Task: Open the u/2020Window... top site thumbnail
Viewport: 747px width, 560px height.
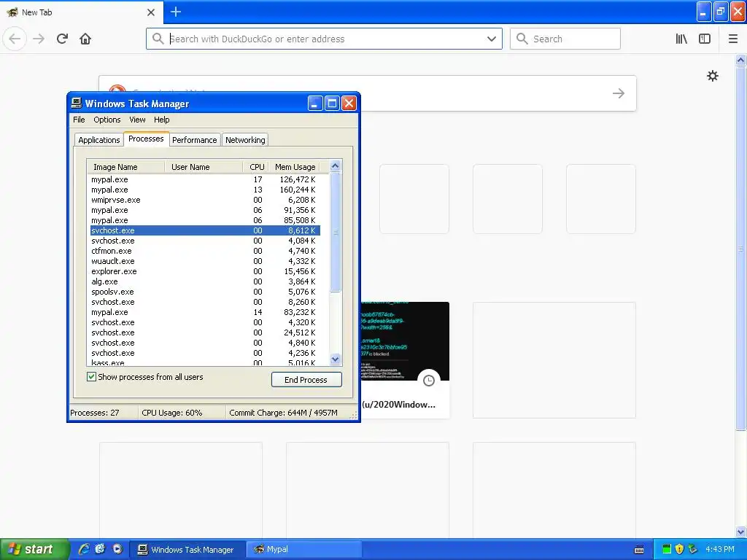Action: pyautogui.click(x=404, y=359)
